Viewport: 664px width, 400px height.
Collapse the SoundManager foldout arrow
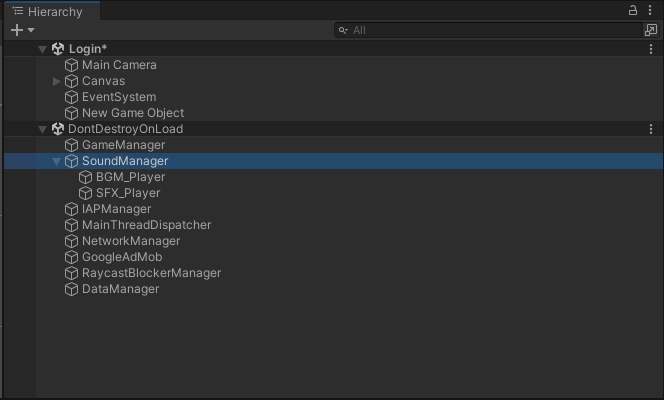coord(56,162)
